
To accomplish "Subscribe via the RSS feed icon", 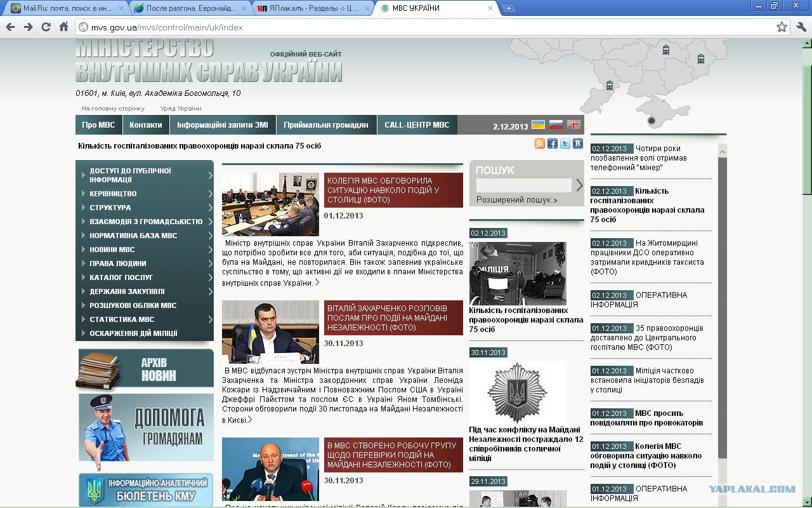I will point(540,144).
